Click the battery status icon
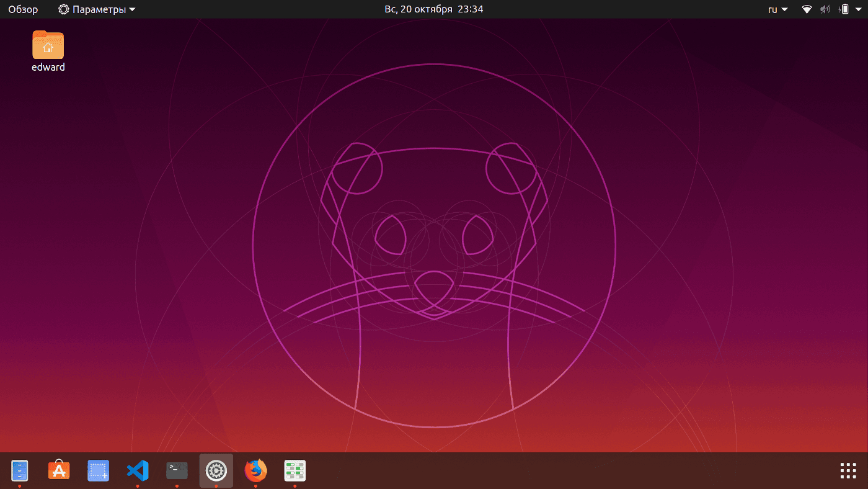 point(844,9)
